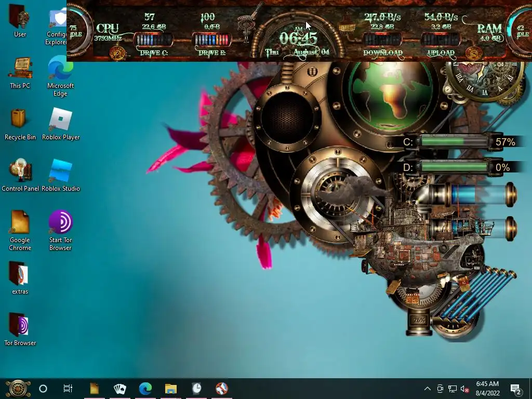Click the gold coin emblem under RAM
The width and height of the screenshot is (532, 399).
tap(473, 54)
